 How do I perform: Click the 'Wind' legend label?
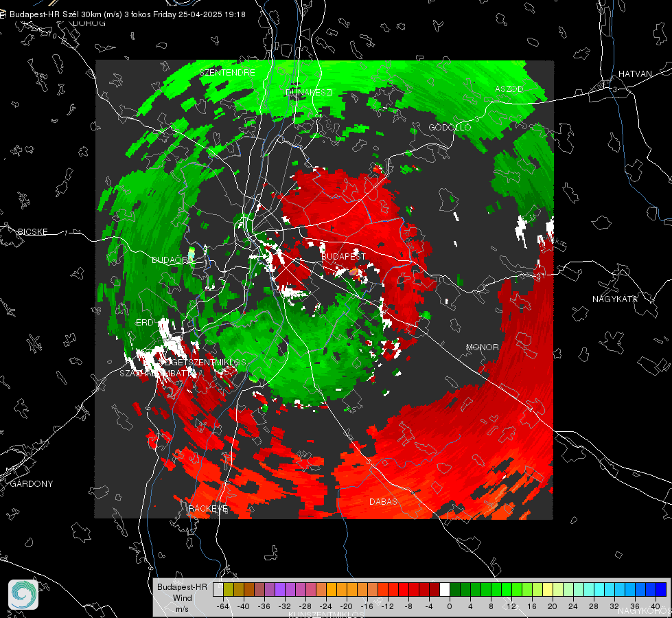pos(182,598)
